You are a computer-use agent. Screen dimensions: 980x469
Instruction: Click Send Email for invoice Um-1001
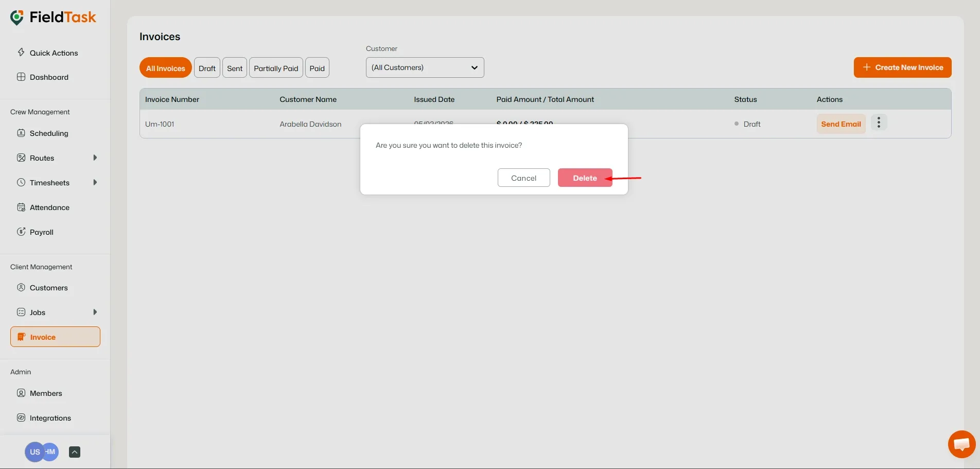click(841, 124)
